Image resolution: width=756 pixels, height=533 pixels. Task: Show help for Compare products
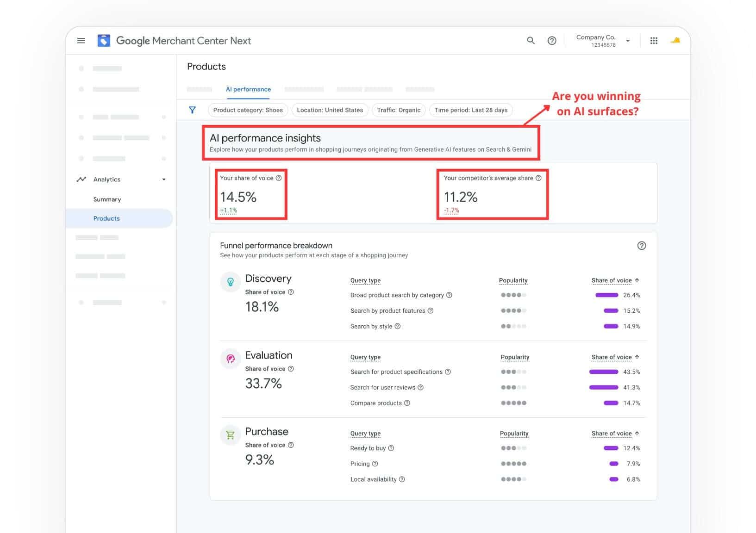(x=407, y=403)
